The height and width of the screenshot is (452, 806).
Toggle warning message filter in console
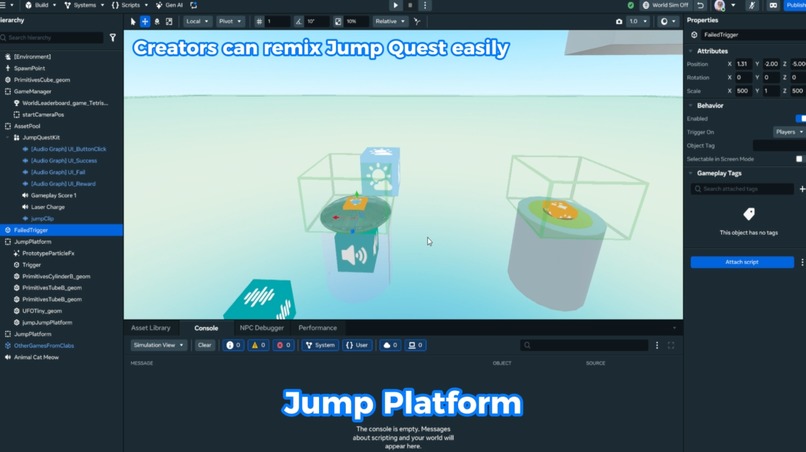[258, 346]
